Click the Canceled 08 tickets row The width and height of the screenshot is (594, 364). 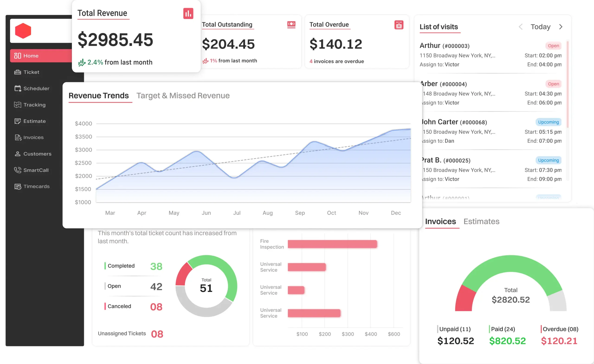coord(133,307)
